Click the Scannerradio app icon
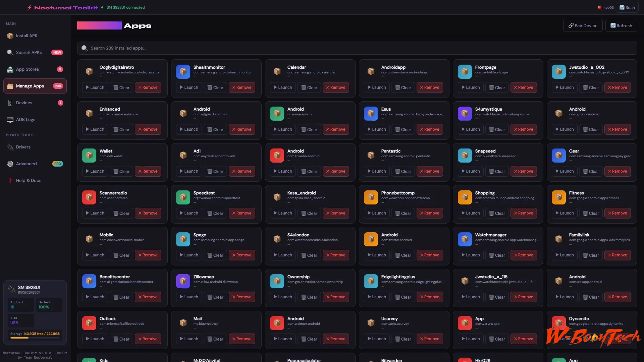Screen dimensions: 644x362 (89, 197)
